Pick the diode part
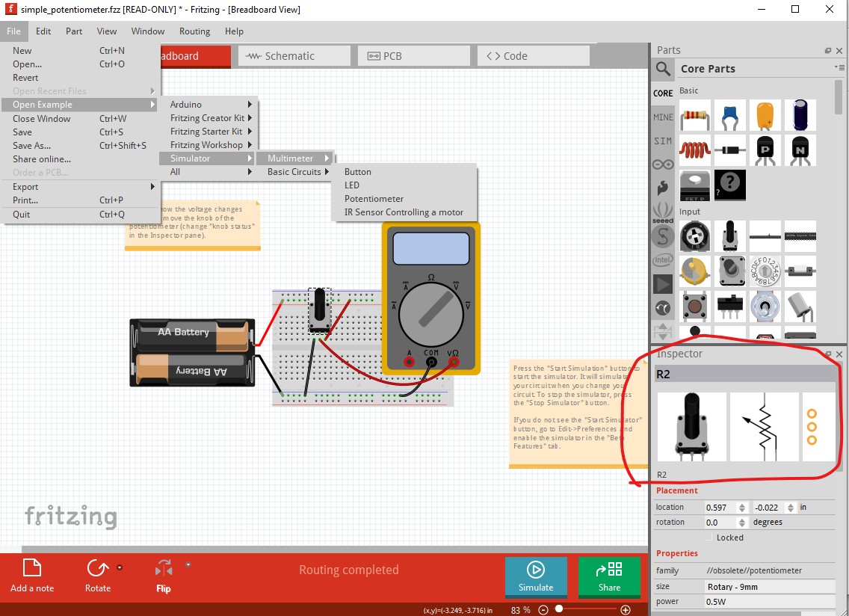This screenshot has height=616, width=849. coord(730,150)
